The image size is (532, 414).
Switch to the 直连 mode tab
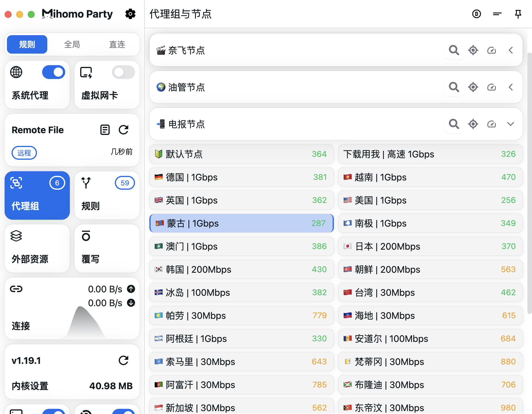pos(117,44)
